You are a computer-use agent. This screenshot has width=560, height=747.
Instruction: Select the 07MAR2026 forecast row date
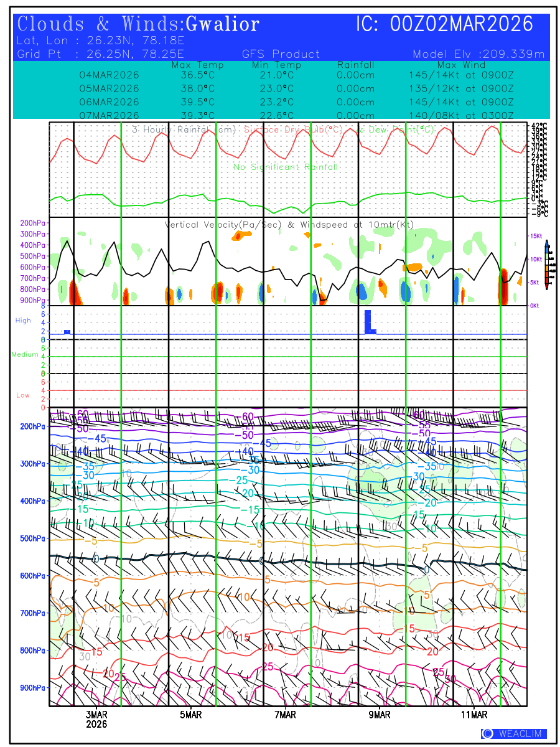click(110, 115)
